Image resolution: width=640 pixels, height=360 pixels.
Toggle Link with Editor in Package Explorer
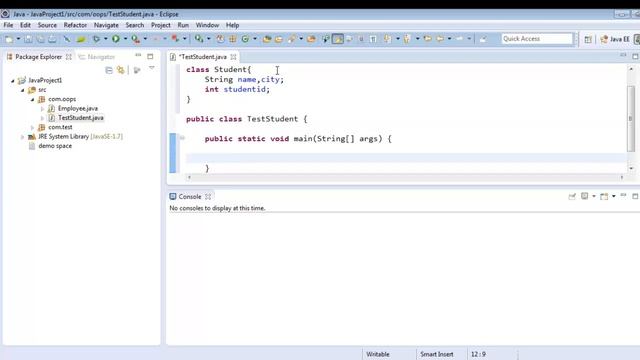point(120,70)
